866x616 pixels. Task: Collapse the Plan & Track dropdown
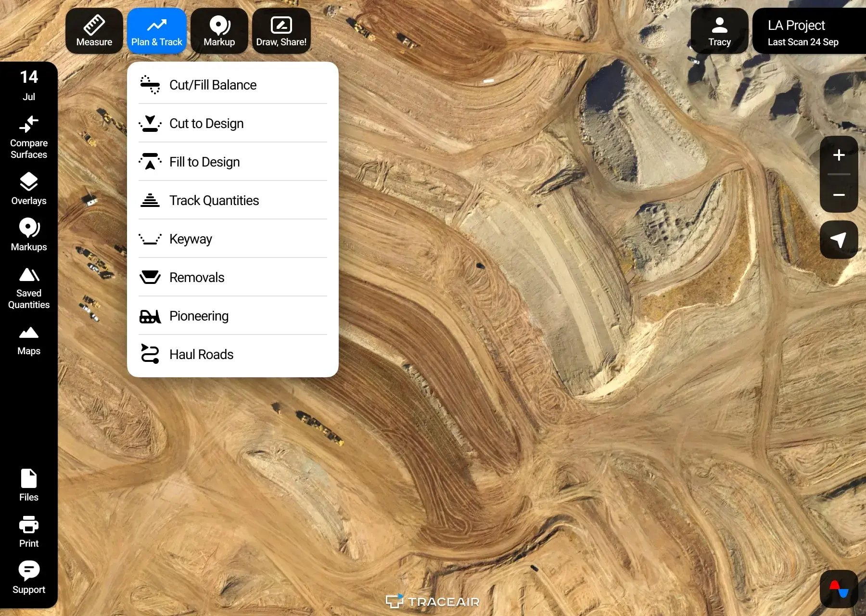click(x=157, y=30)
